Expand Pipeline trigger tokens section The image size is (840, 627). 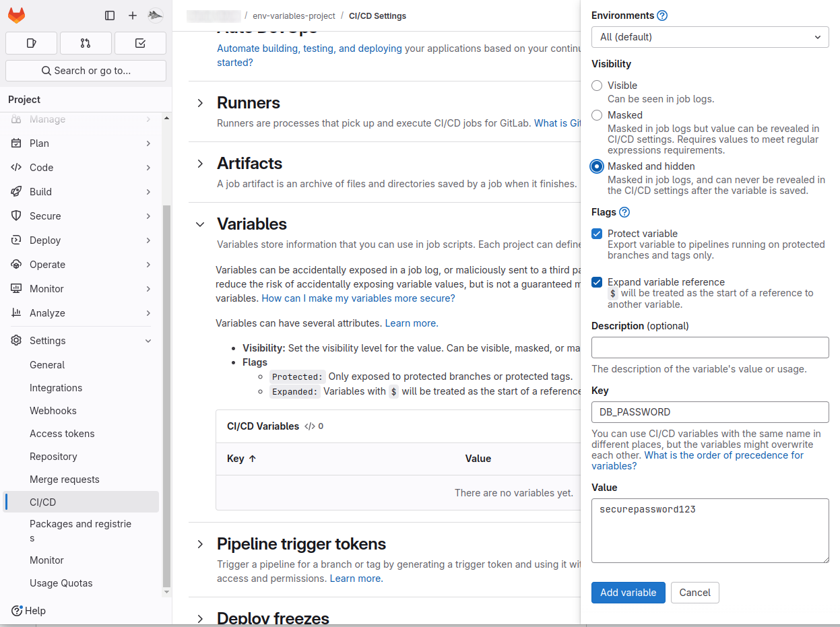click(200, 544)
